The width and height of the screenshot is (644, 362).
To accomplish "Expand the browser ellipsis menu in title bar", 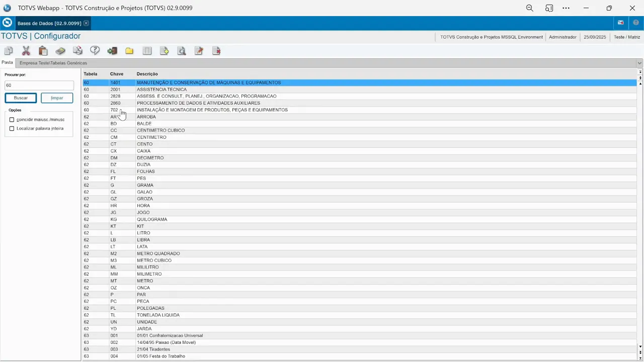I will tap(566, 8).
